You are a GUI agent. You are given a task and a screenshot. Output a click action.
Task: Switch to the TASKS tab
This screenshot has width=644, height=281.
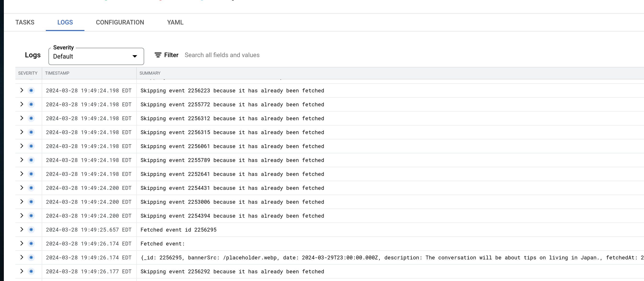click(x=25, y=22)
